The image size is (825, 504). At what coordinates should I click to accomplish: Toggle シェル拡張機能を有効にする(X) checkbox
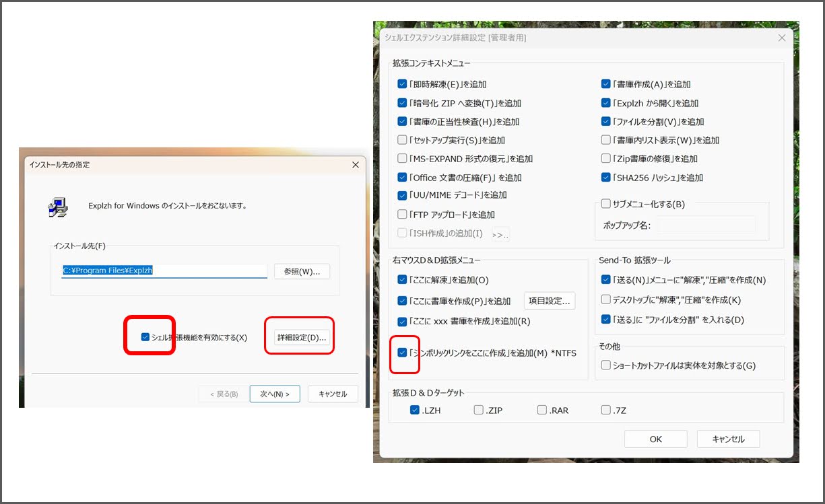tap(145, 337)
